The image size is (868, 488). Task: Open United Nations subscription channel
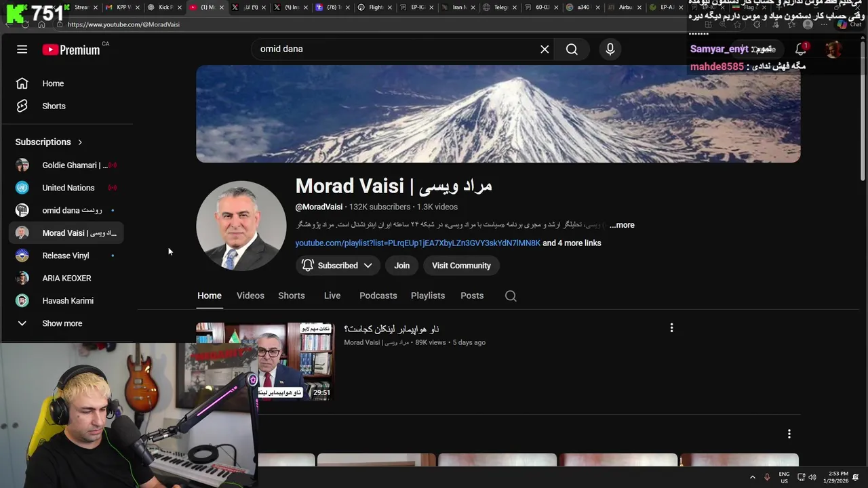(x=66, y=188)
